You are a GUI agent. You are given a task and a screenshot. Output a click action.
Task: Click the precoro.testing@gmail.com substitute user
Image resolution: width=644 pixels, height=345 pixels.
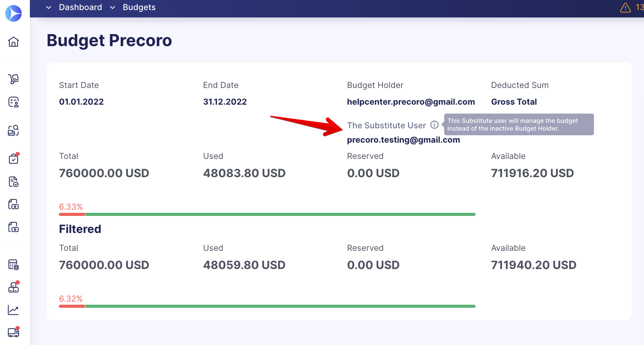[403, 140]
